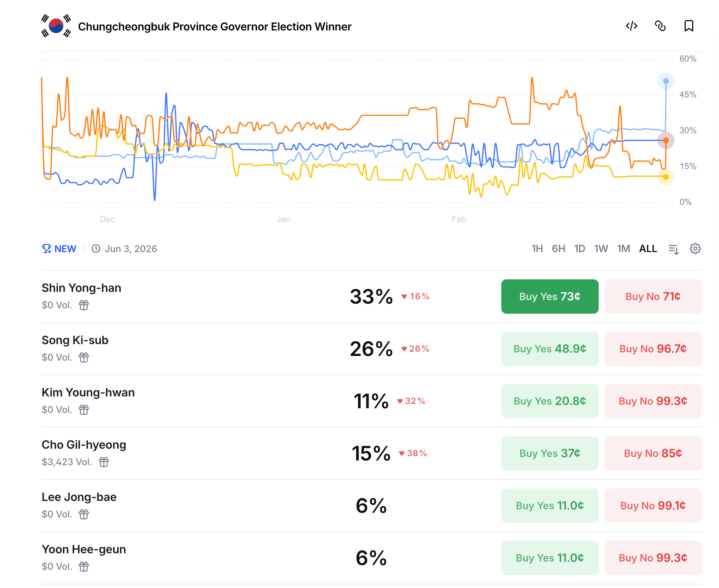Screen dimensions: 719x588
Task: Click the sort outcomes icon
Action: [x=674, y=249]
